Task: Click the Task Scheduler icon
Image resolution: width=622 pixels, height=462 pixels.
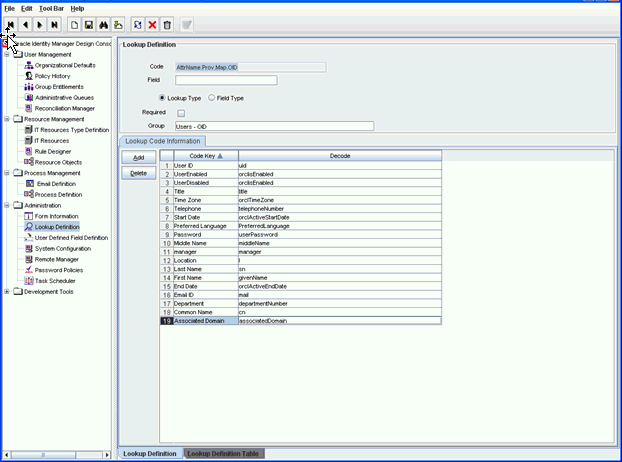Action: click(29, 281)
